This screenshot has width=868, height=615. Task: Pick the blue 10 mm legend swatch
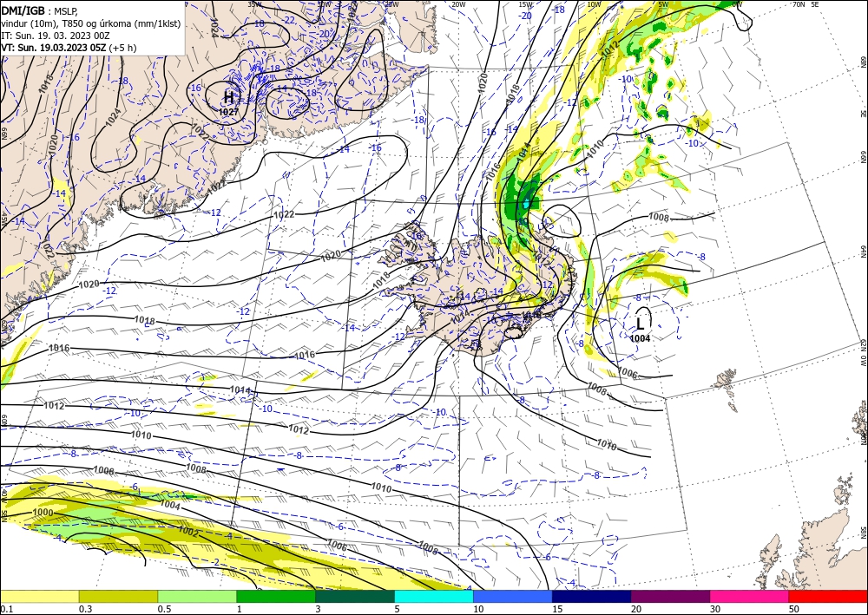[x=513, y=596]
